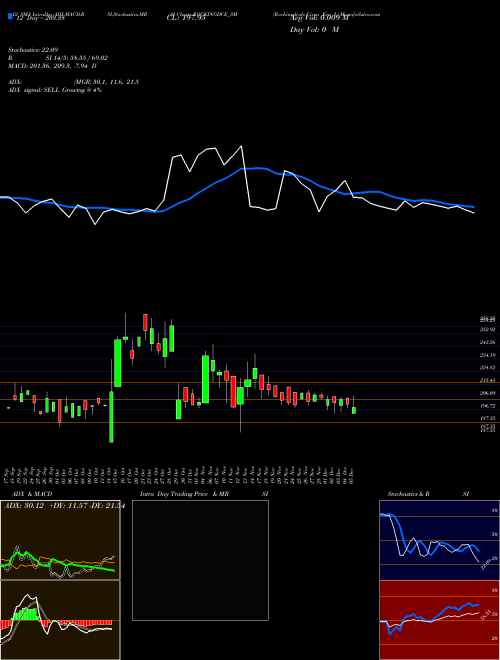
Task: Click the '(MGR) 30.1, 11.6, 21.5' ADX values
Action: pos(106,82)
